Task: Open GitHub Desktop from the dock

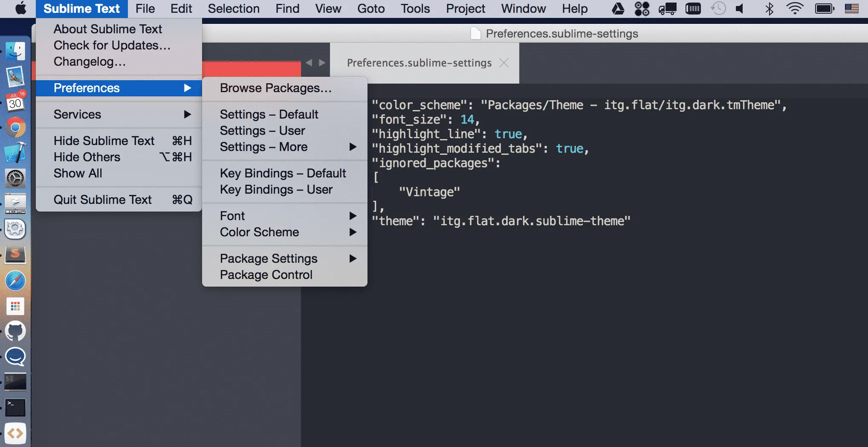Action: pyautogui.click(x=15, y=331)
